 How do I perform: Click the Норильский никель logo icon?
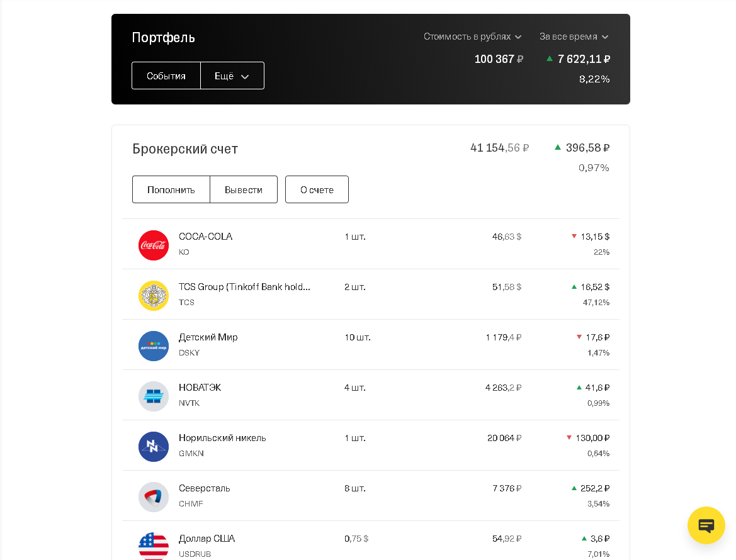coord(154,447)
